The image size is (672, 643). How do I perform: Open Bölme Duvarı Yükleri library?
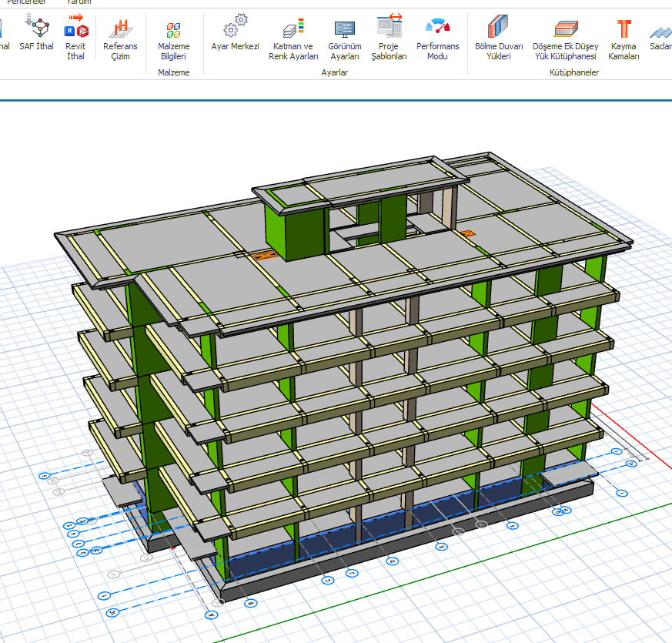coord(499,28)
